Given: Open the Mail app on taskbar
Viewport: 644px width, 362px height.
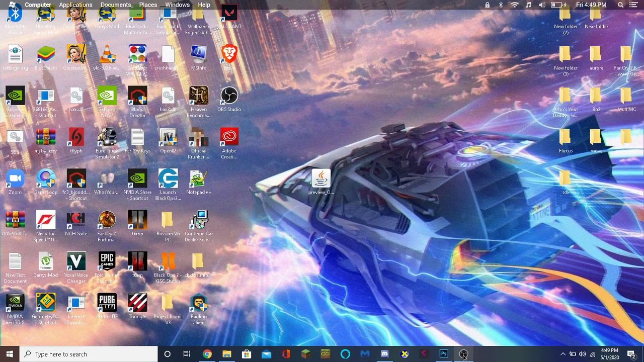Looking at the screenshot, I should (x=266, y=354).
